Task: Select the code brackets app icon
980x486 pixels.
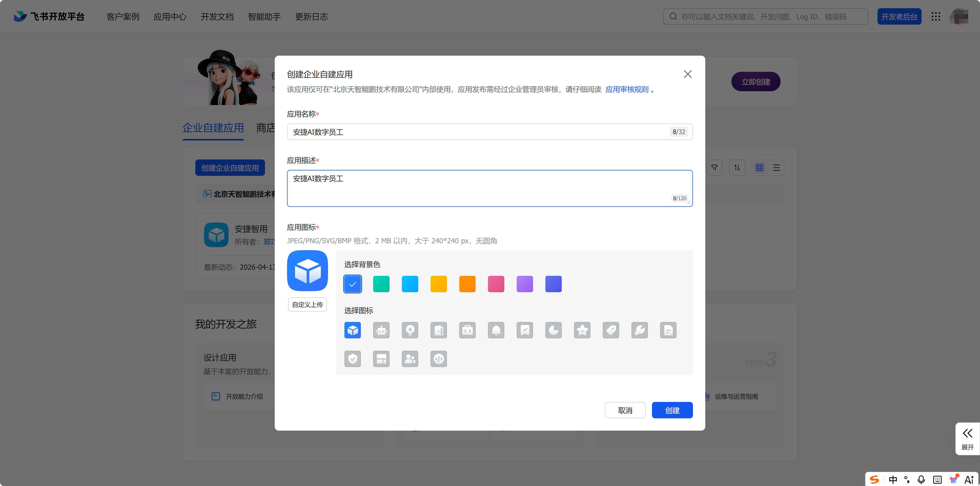Action: point(439,359)
